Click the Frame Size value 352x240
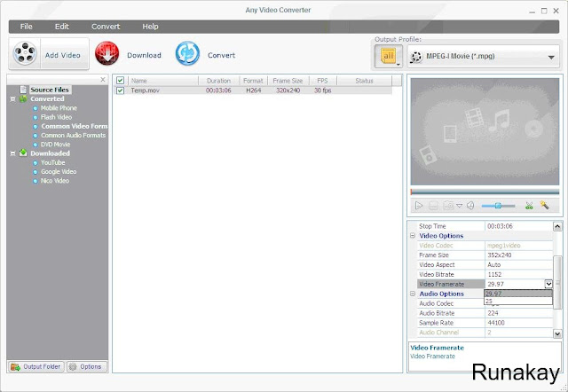 [499, 255]
